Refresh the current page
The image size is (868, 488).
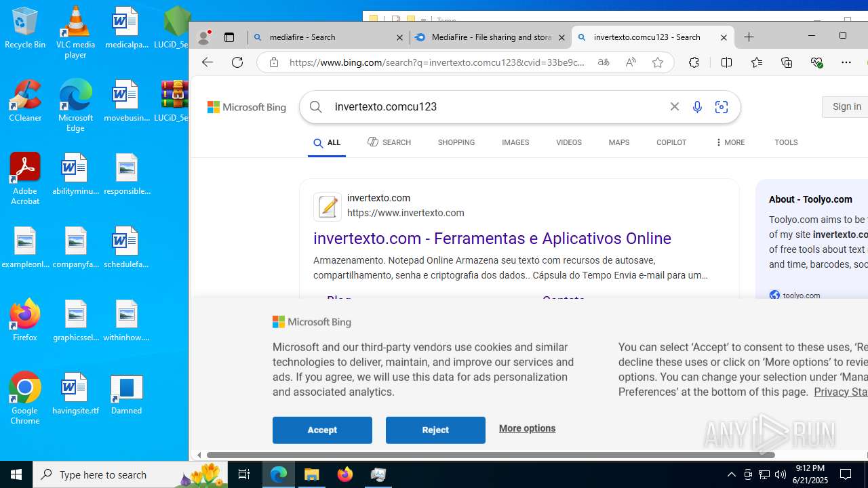pos(237,62)
